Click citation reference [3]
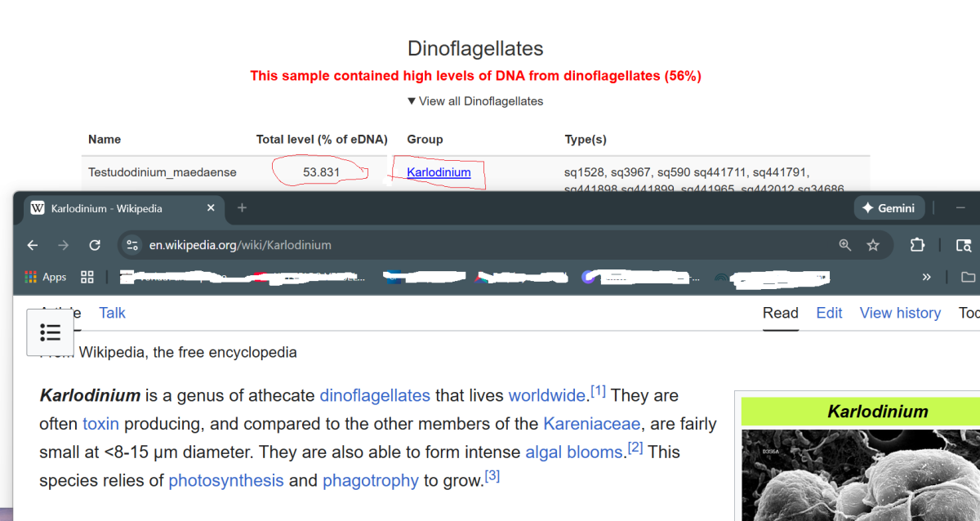The height and width of the screenshot is (521, 980). [x=492, y=475]
